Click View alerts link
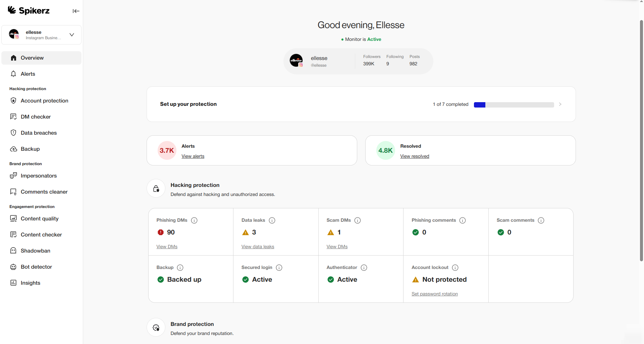Screen dimensions: 644x344 pyautogui.click(x=193, y=156)
